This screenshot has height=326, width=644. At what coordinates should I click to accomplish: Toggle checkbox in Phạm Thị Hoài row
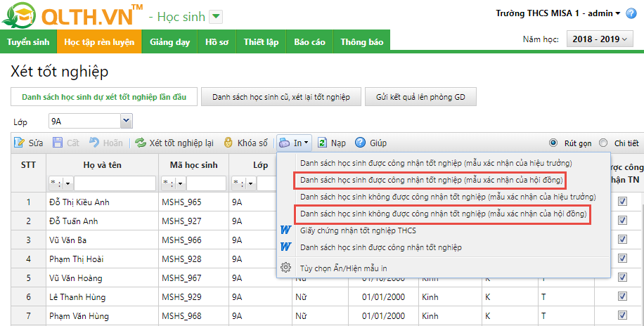pyautogui.click(x=622, y=258)
